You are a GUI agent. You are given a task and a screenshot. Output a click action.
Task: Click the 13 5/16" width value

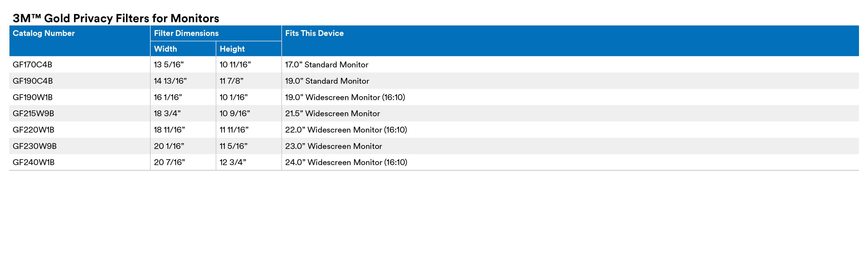click(x=169, y=65)
